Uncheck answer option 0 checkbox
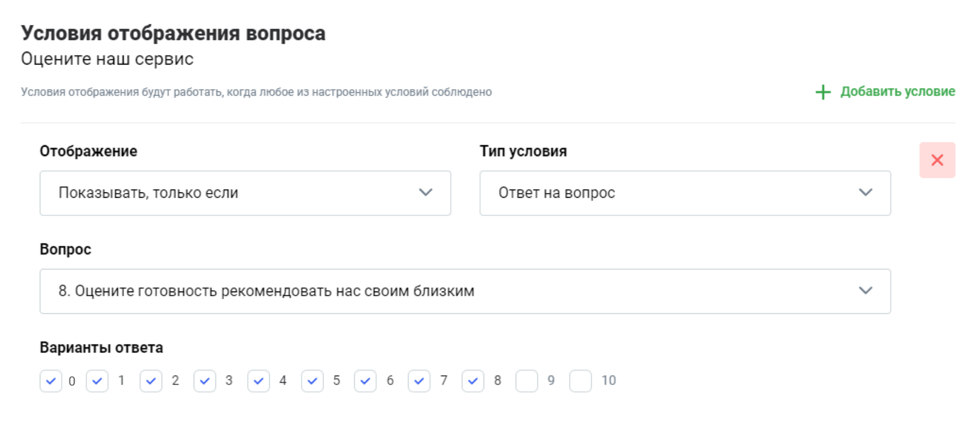Screen dimensions: 980x425 click(x=51, y=381)
